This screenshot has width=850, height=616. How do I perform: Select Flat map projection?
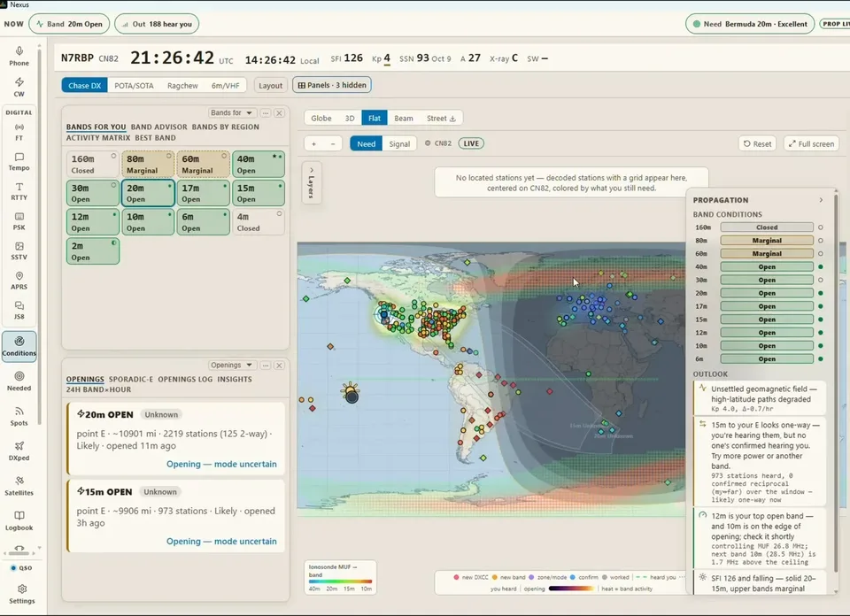tap(374, 118)
